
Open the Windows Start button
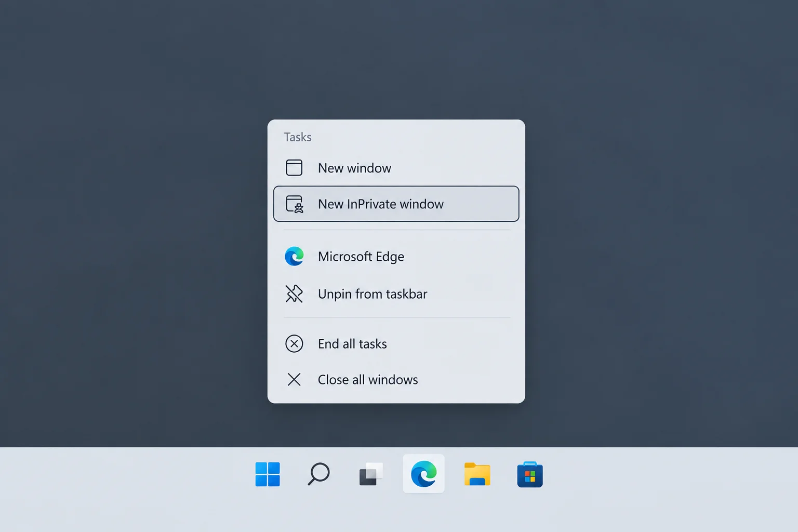coord(268,474)
